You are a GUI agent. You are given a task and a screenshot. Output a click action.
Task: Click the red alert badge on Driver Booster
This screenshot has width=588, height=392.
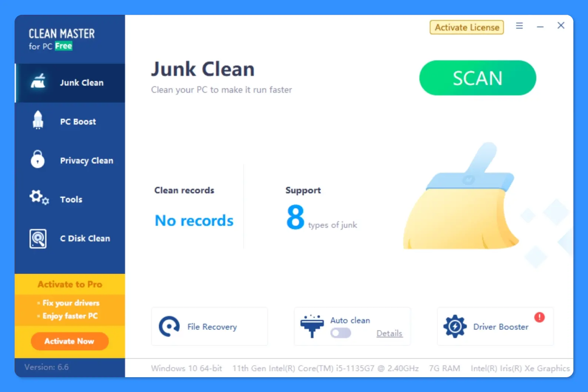click(x=539, y=317)
